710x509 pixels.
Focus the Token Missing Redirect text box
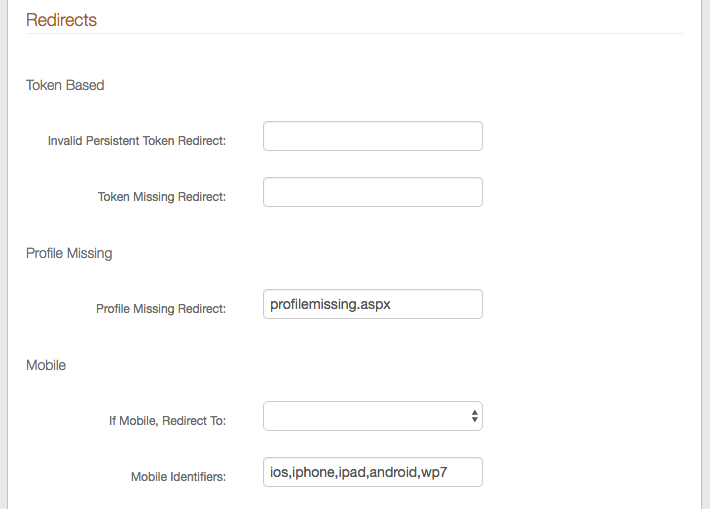pyautogui.click(x=372, y=193)
